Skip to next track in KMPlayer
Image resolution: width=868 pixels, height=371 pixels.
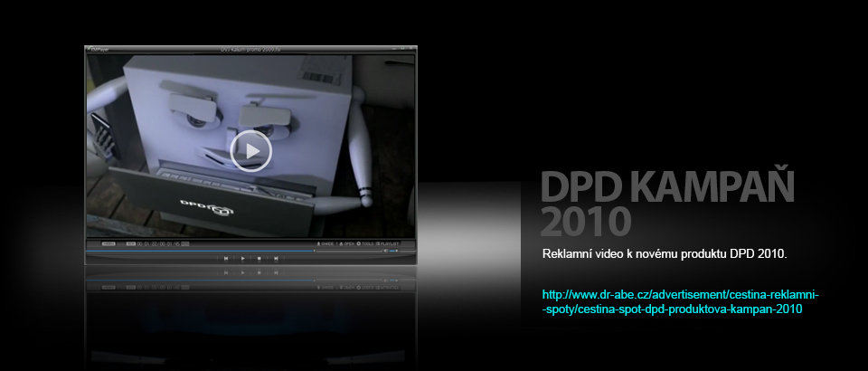coord(276,259)
